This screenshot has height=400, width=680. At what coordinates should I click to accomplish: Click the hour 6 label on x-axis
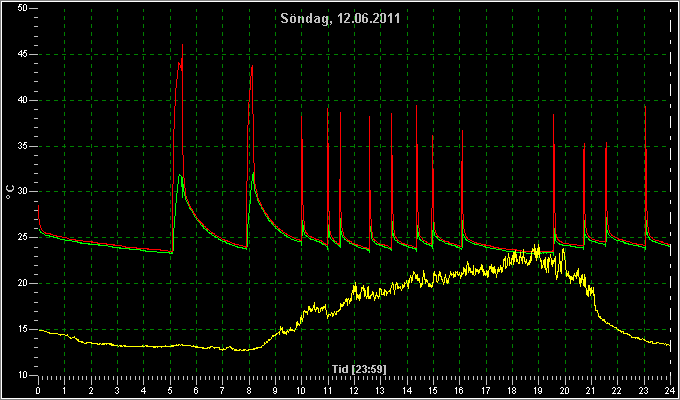click(x=196, y=390)
